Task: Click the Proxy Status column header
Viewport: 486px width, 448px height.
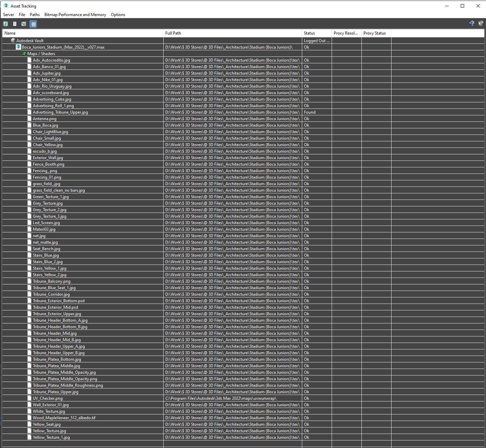Action: [x=376, y=33]
